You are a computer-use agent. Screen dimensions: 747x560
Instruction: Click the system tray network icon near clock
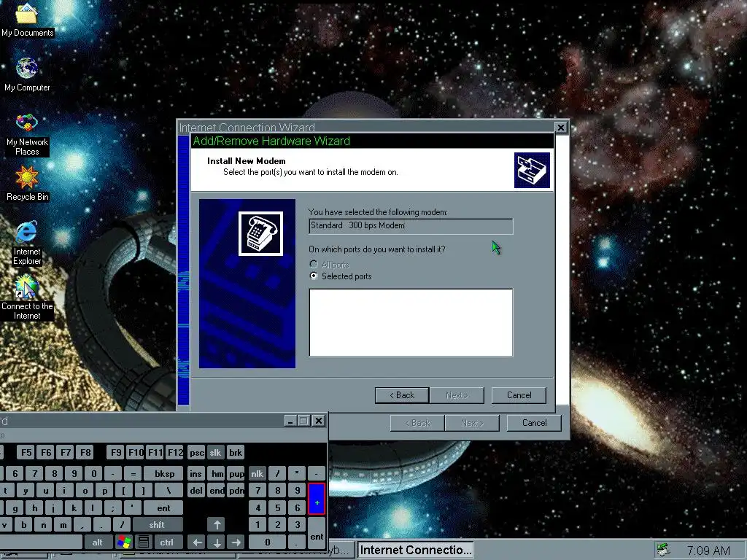click(663, 550)
